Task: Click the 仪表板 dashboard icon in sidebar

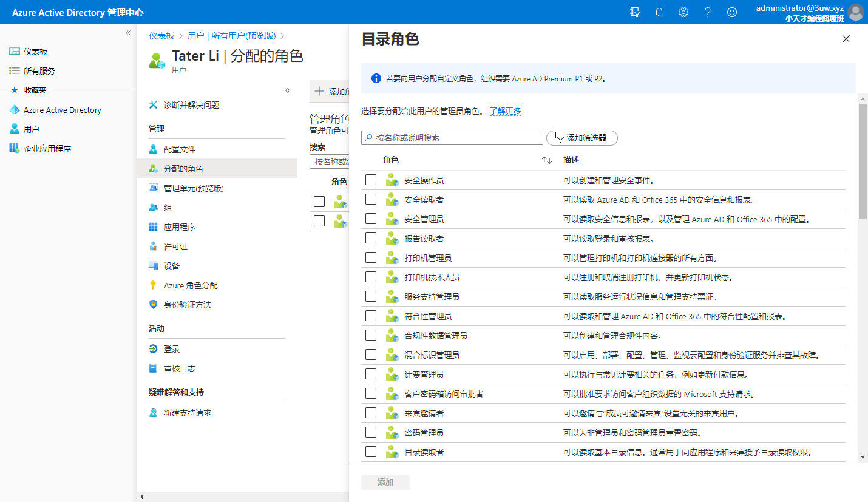Action: coord(15,52)
